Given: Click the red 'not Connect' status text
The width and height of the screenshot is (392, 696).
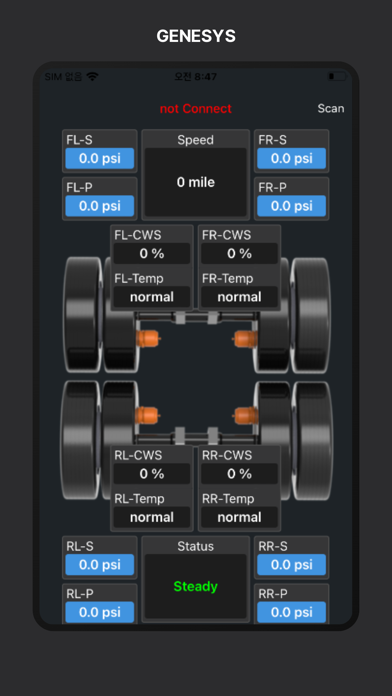Looking at the screenshot, I should click(196, 108).
